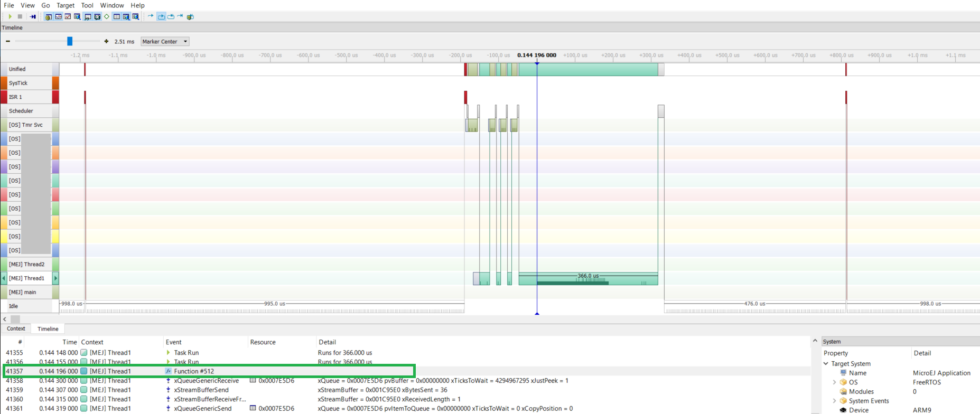Select the Function #512 event row

click(194, 371)
